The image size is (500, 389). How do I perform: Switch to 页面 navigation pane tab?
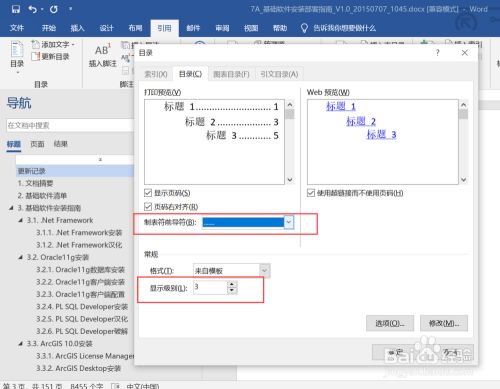[x=37, y=144]
